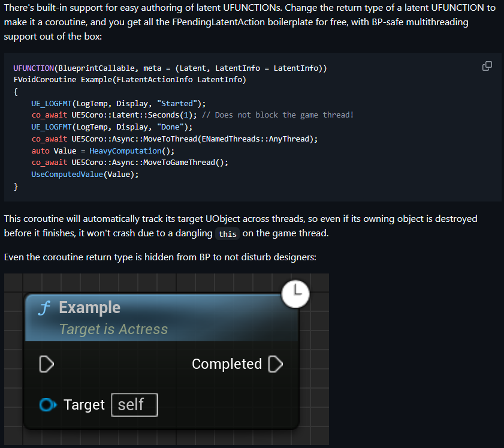Screen dimensions: 504x448
Task: Click 'HeavyComputation' in the code
Action: [125, 151]
